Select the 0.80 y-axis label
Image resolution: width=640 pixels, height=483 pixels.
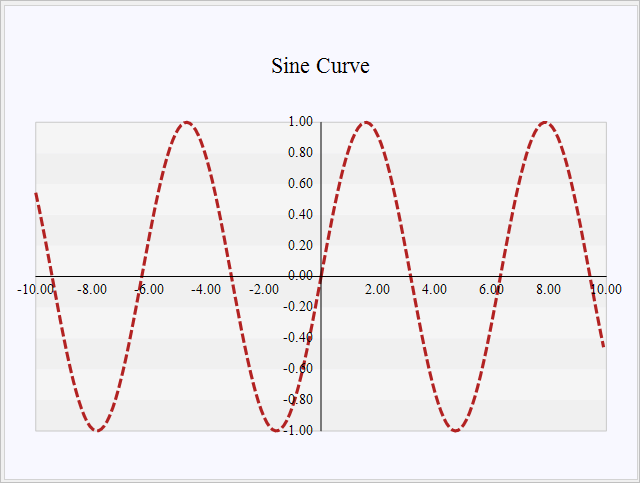(301, 153)
